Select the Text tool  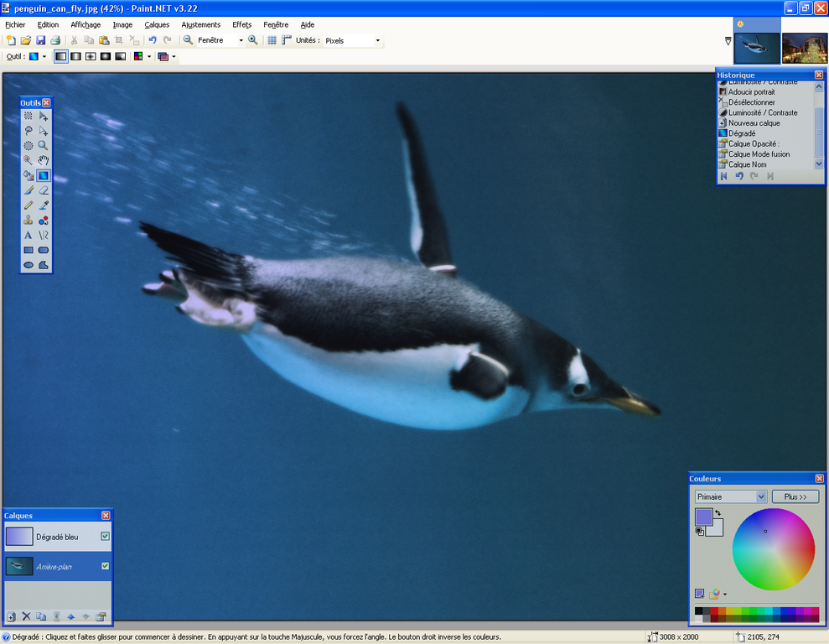click(28, 235)
